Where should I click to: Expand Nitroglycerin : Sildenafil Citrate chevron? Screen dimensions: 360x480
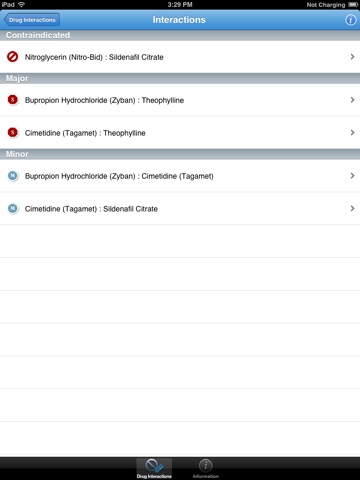[352, 57]
